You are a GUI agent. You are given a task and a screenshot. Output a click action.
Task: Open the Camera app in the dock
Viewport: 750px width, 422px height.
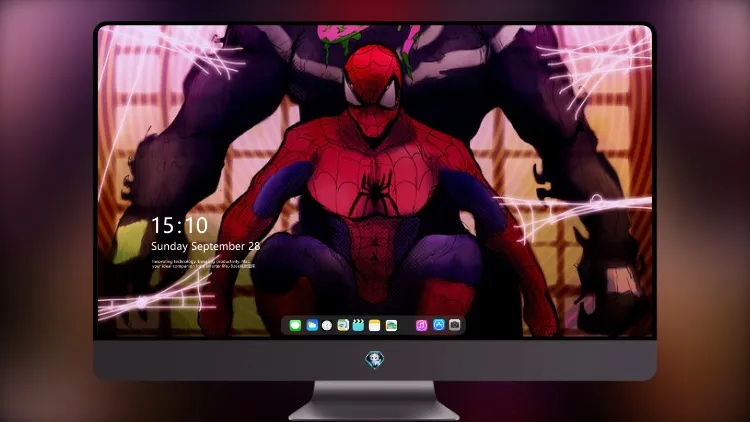455,325
